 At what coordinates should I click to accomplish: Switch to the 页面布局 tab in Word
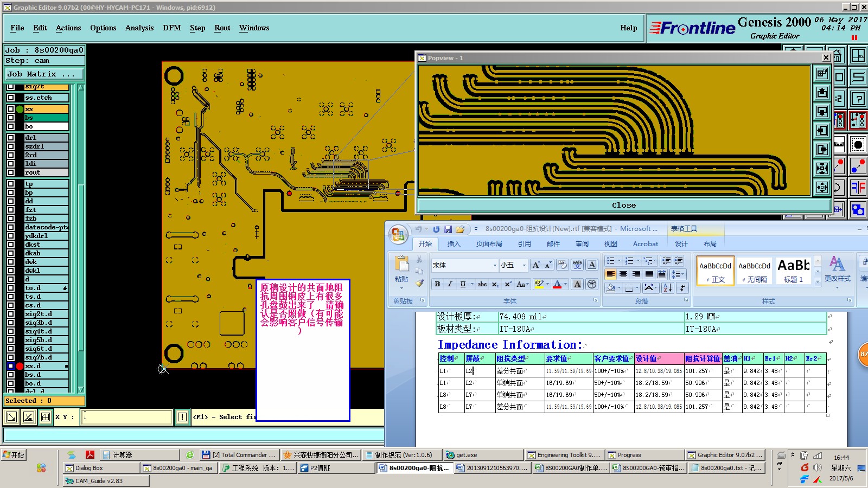tap(489, 244)
